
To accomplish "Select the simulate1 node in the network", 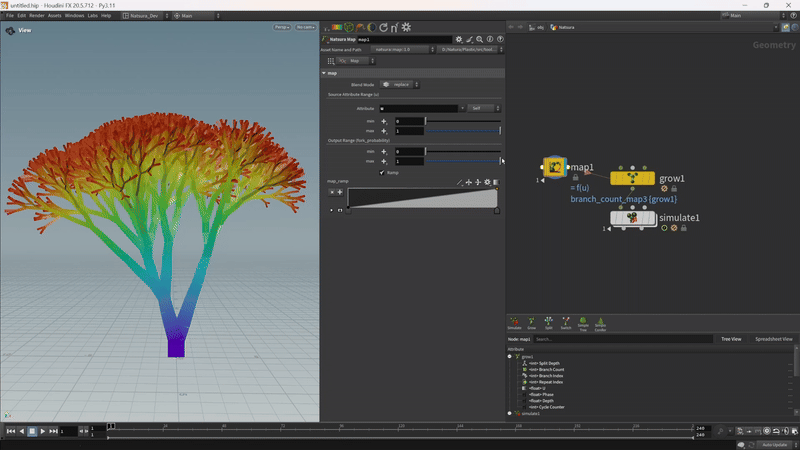I will 633,218.
